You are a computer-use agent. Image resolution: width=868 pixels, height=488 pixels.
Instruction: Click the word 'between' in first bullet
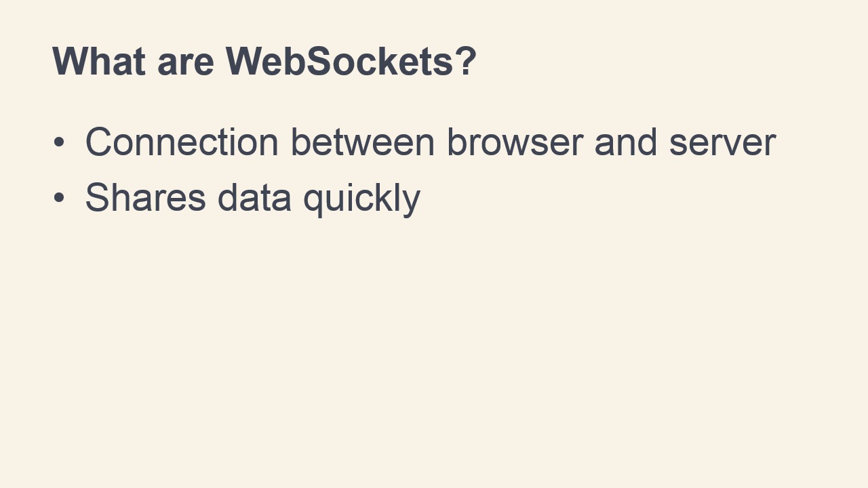pos(363,142)
